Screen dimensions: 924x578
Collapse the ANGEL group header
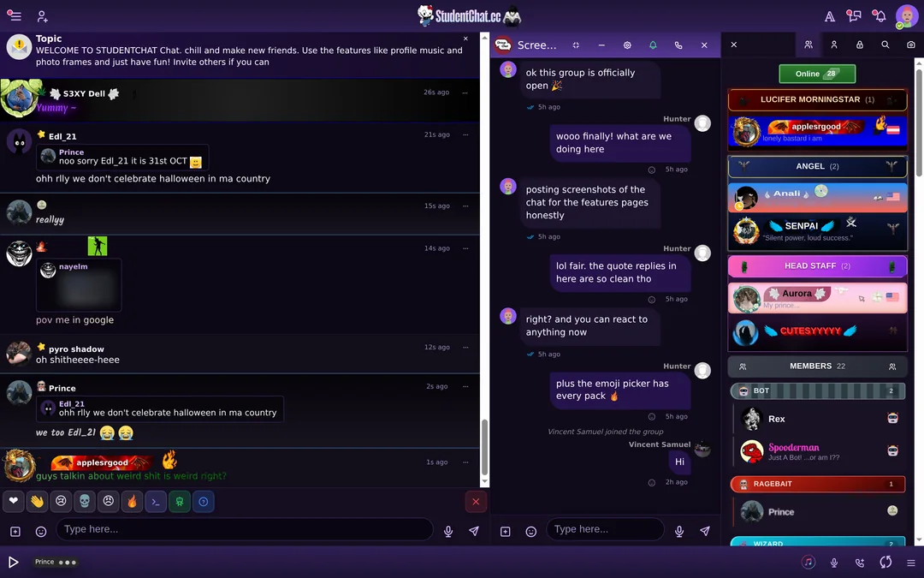pyautogui.click(x=817, y=166)
